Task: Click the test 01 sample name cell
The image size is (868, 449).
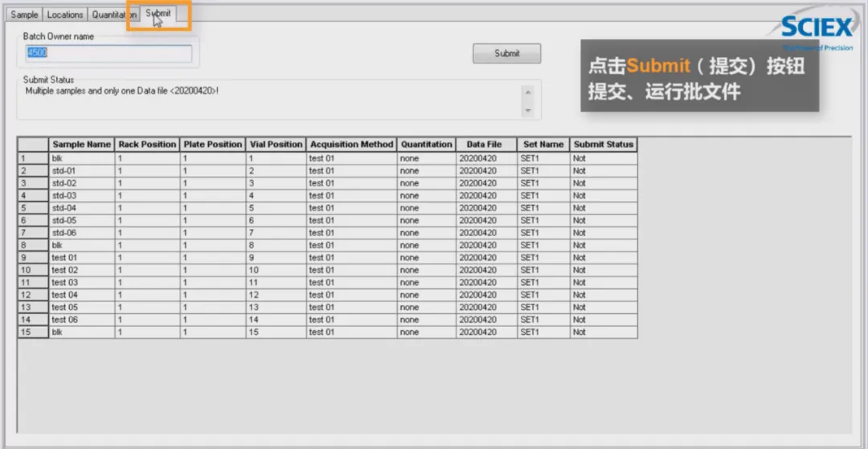Action: pyautogui.click(x=82, y=257)
